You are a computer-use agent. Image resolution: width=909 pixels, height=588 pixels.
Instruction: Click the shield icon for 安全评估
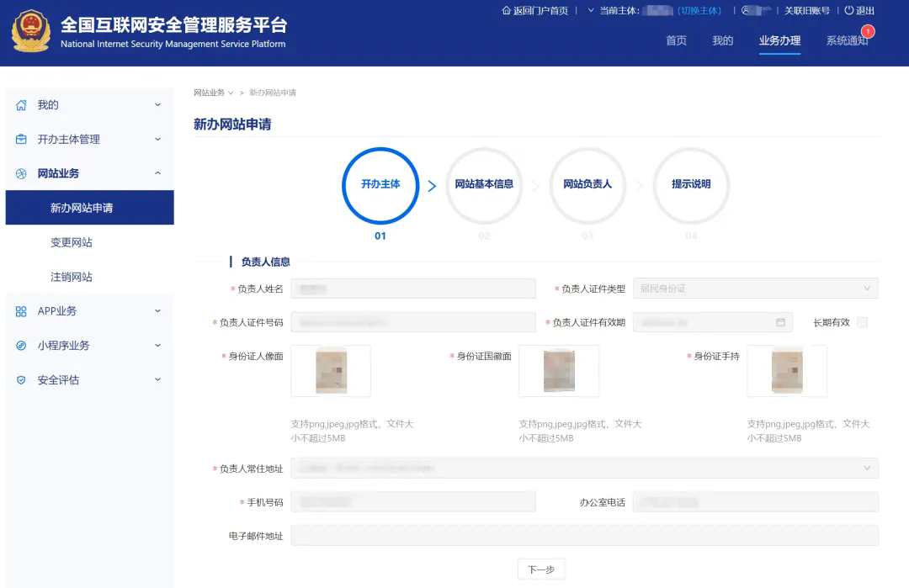pos(22,380)
